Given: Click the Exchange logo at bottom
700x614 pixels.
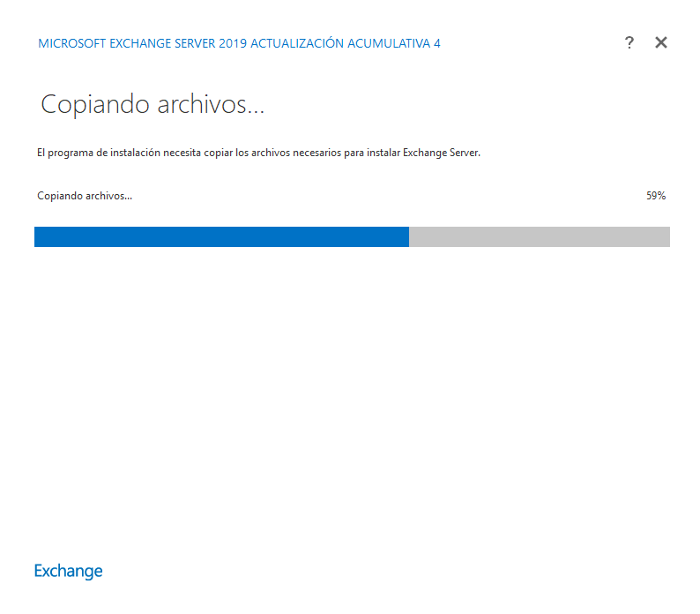Looking at the screenshot, I should [x=68, y=571].
